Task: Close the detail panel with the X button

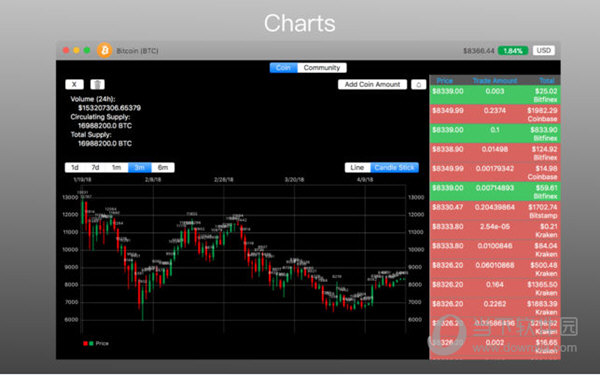Action: coord(74,84)
